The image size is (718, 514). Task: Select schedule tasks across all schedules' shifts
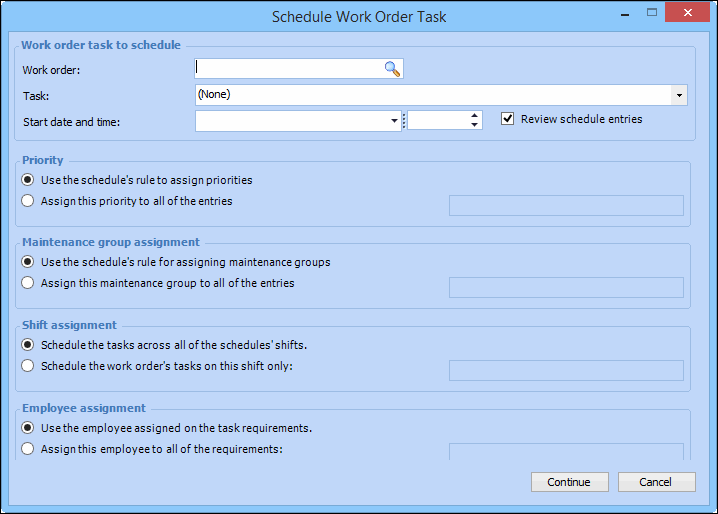point(29,345)
